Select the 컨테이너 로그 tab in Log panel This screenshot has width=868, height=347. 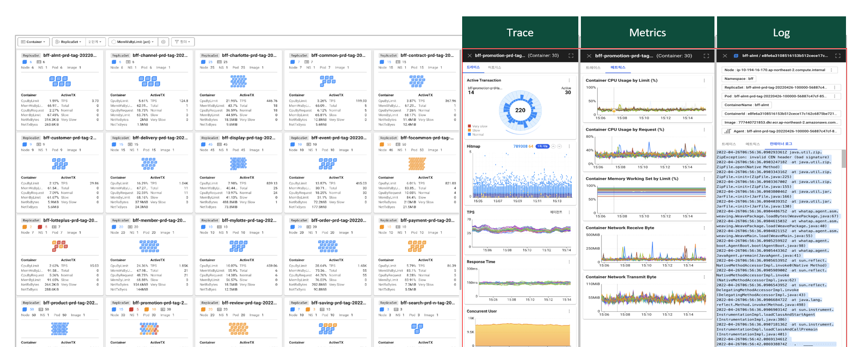pos(780,144)
